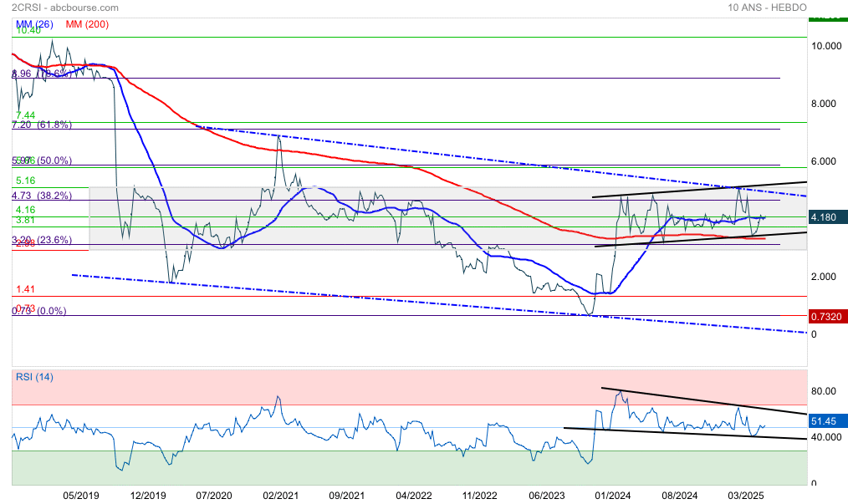Viewport: 848px width, 504px height.
Task: Click the RSI (14) indicator label
Action: pos(34,377)
